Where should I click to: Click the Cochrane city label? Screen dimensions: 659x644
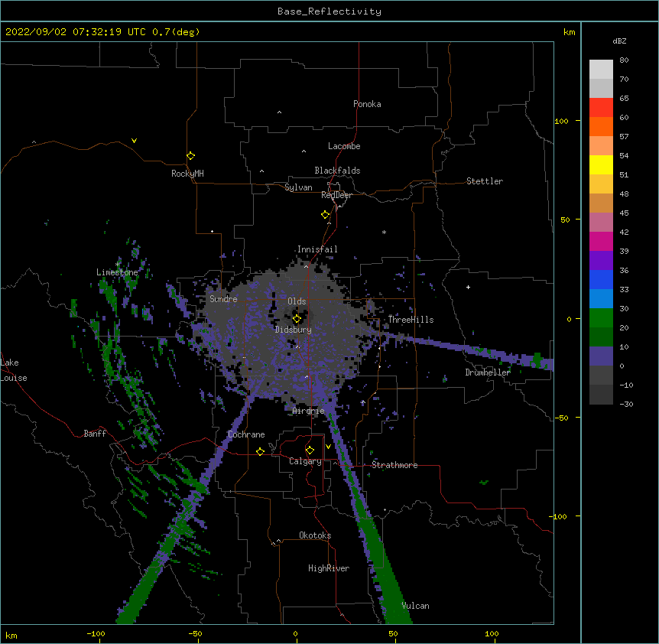pos(246,434)
